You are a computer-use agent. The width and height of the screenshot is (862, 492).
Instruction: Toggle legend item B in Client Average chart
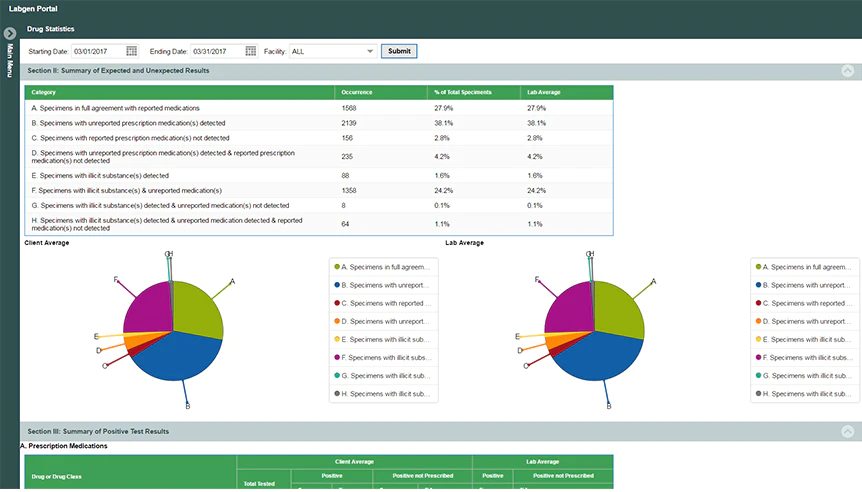(383, 285)
